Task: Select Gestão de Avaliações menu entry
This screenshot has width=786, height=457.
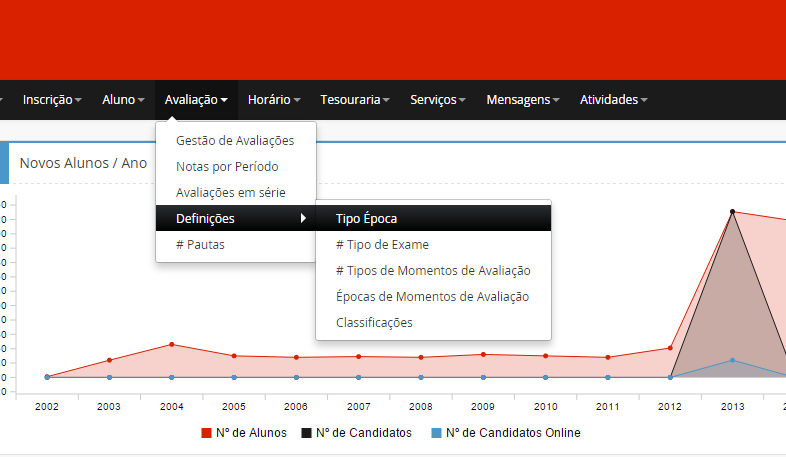Action: [x=235, y=141]
